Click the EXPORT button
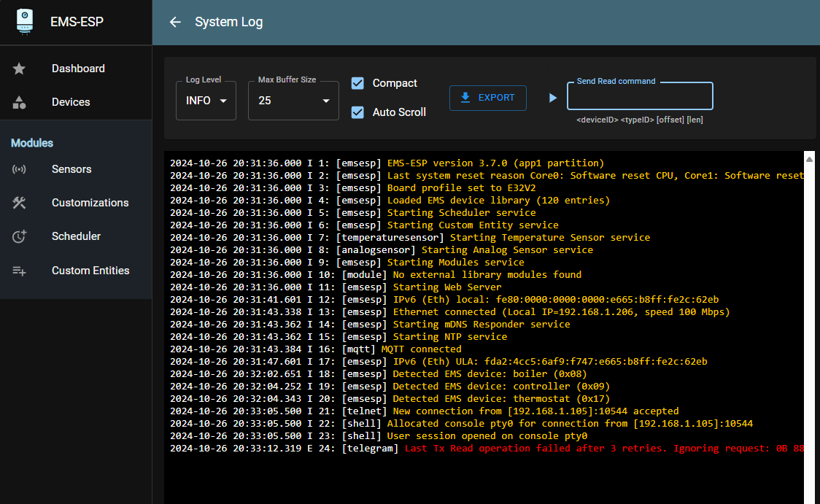 pos(487,98)
